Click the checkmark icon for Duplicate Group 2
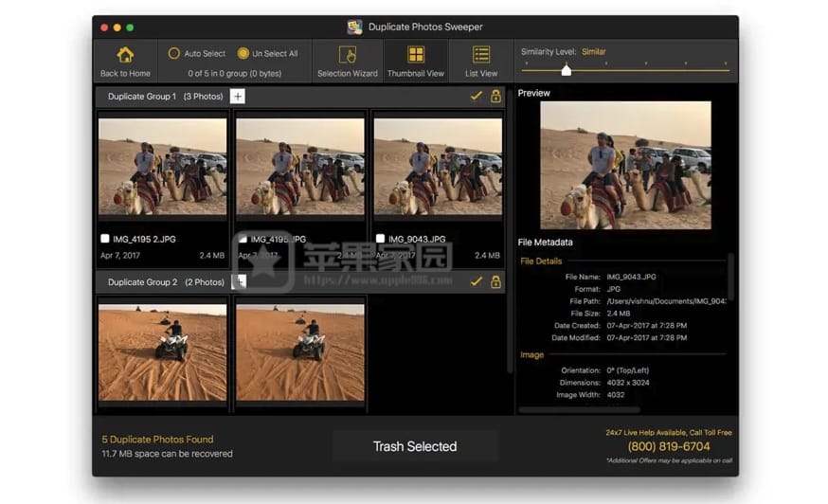The image size is (828, 504). tap(477, 281)
